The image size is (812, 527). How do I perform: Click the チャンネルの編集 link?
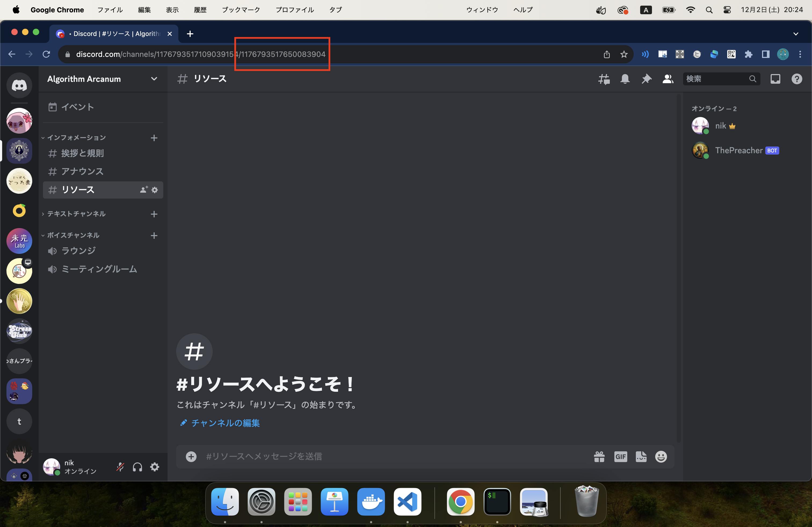pyautogui.click(x=225, y=423)
